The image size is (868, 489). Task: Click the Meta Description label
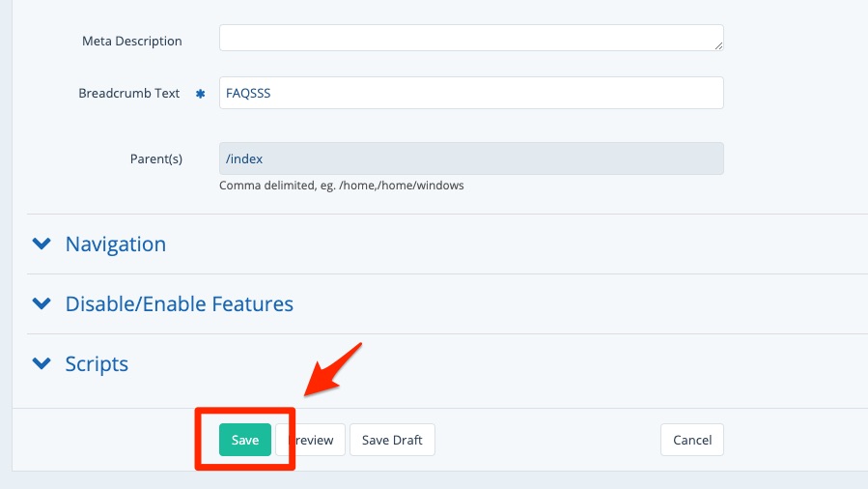click(x=132, y=41)
